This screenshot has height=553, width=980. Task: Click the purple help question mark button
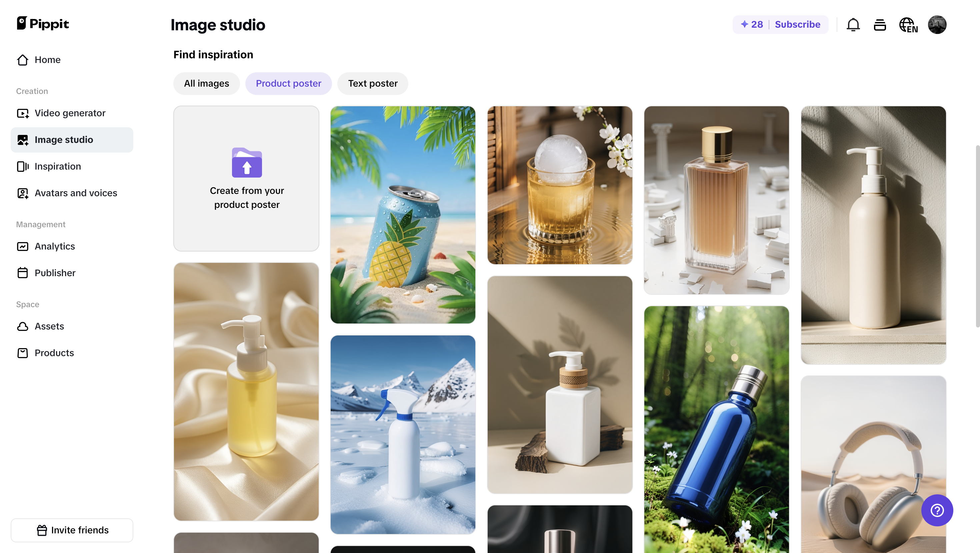click(937, 510)
